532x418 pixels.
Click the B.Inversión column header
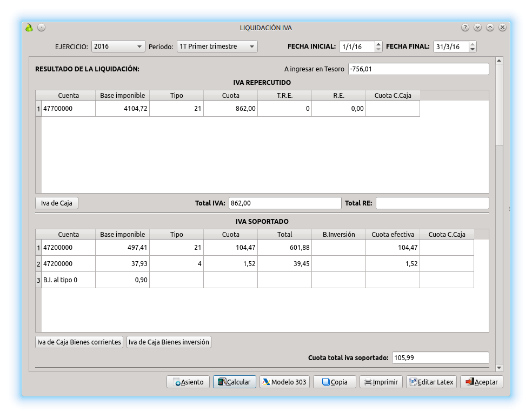338,235
